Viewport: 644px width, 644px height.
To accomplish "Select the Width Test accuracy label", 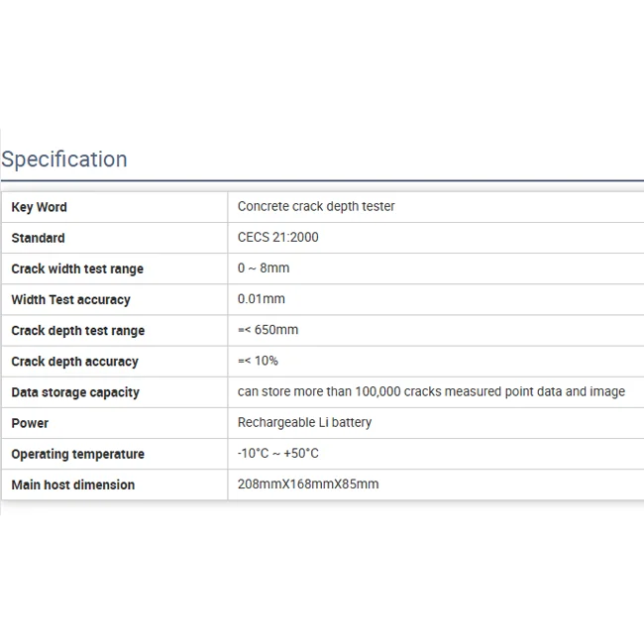I will [x=70, y=299].
